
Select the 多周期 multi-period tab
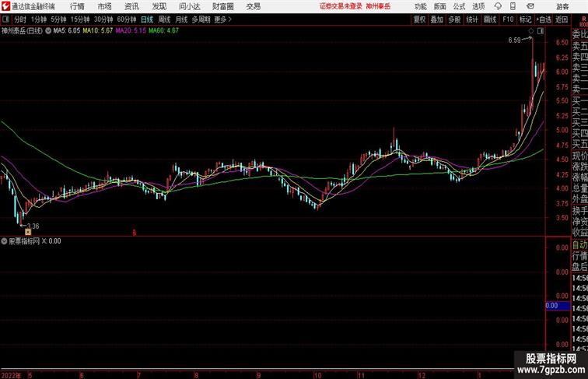201,19
